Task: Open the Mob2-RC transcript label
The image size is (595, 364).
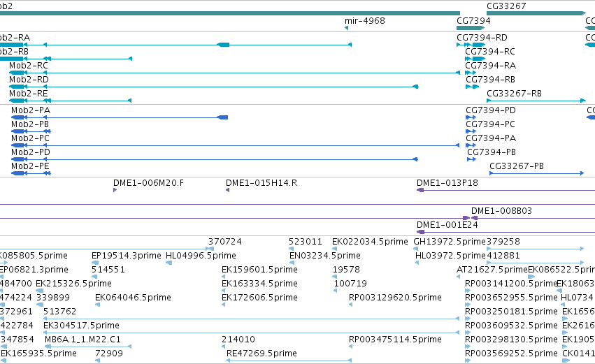Action: 29,66
